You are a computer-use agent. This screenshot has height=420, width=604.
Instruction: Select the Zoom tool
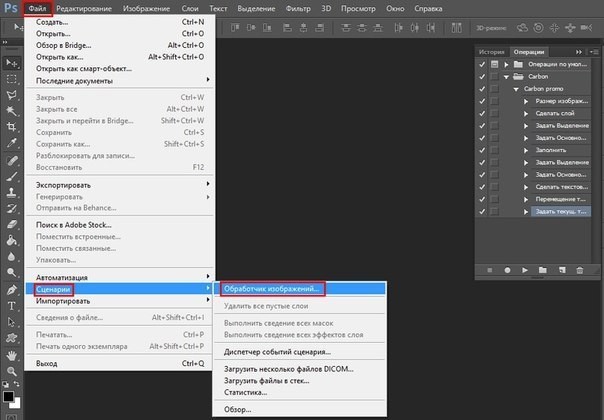pyautogui.click(x=12, y=371)
